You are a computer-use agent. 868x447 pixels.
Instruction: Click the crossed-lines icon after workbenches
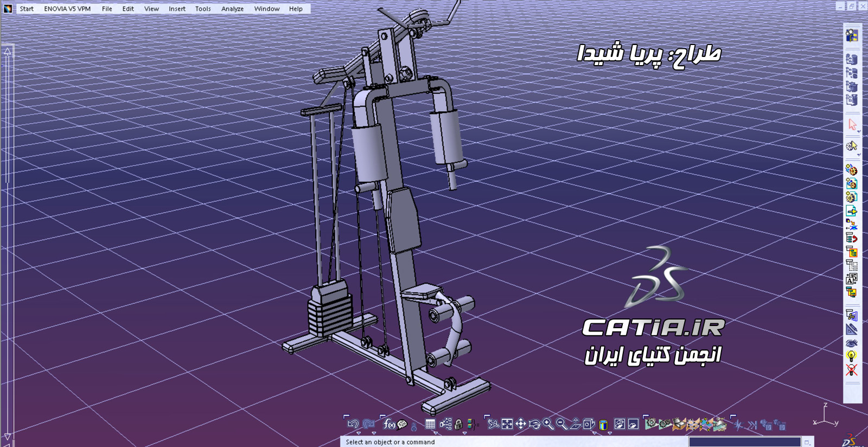(x=738, y=425)
